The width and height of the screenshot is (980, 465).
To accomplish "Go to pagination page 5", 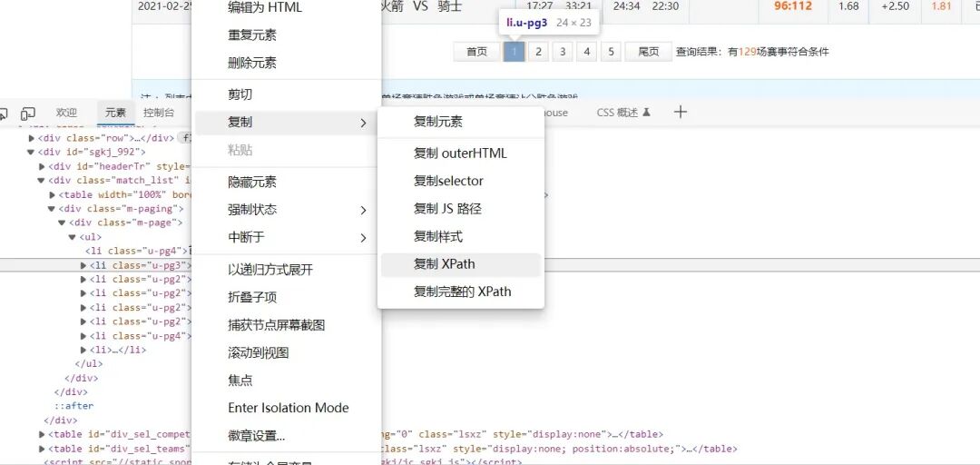I will coord(611,52).
